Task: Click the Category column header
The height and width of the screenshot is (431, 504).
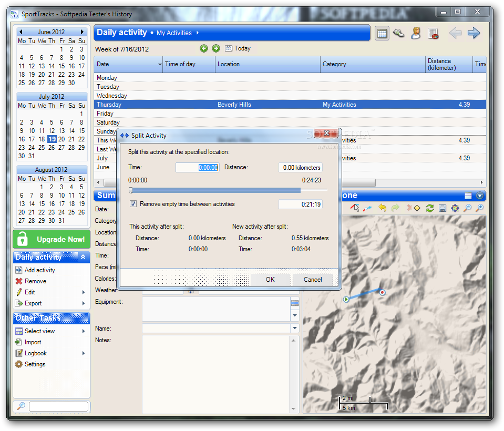Action: [373, 64]
